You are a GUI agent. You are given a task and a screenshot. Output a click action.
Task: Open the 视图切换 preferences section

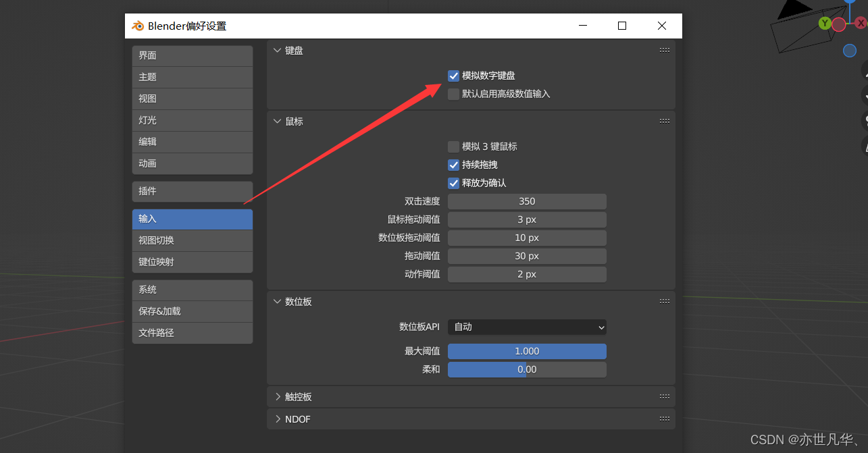[x=193, y=240]
